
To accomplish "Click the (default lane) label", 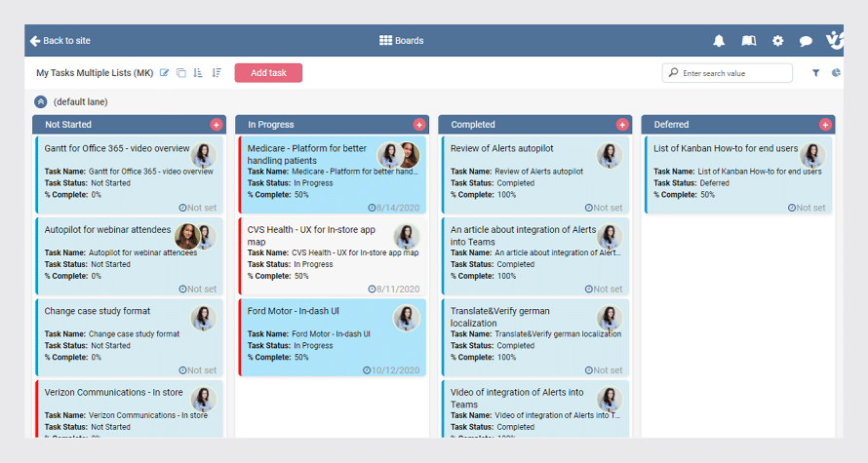I will click(80, 101).
